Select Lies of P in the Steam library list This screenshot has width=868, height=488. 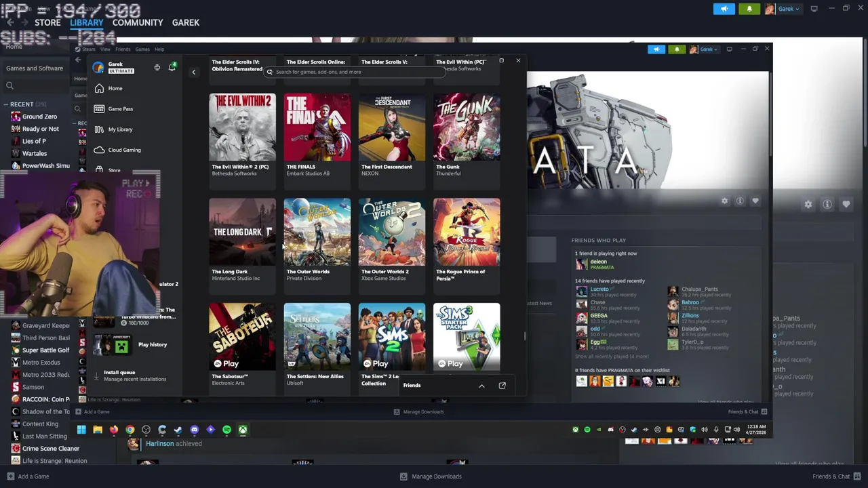coord(34,141)
